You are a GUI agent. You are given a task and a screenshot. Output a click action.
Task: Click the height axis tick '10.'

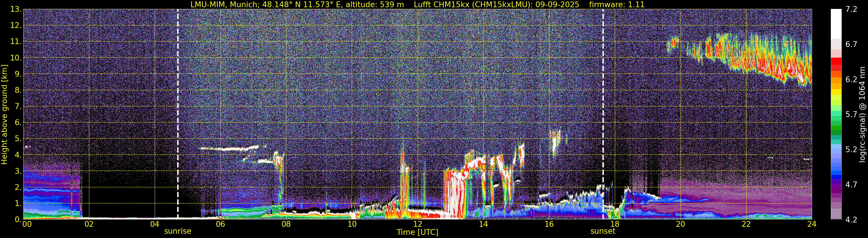16,58
